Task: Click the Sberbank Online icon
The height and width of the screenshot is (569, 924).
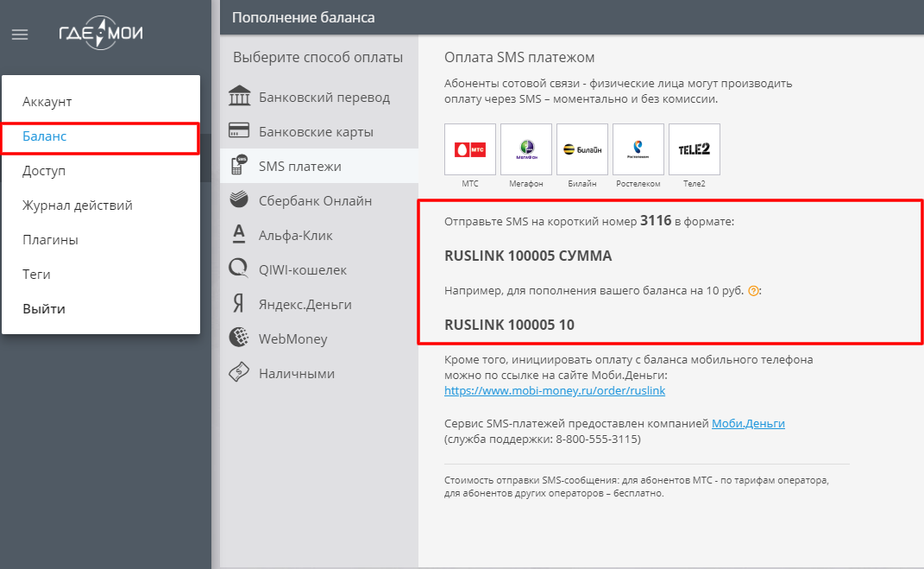Action: point(239,200)
